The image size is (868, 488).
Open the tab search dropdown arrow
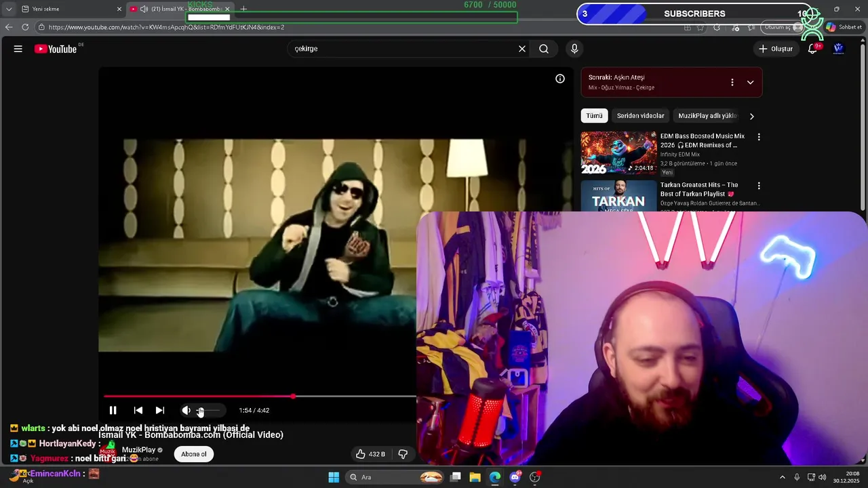click(x=8, y=9)
